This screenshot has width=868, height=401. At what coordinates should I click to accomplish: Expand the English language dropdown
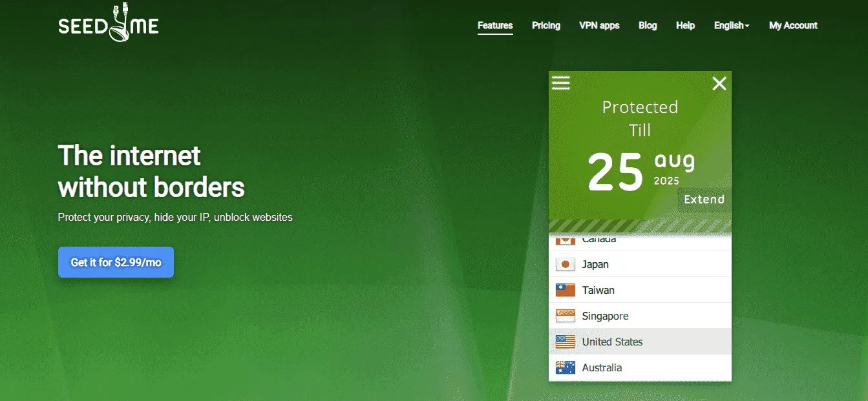click(x=732, y=26)
